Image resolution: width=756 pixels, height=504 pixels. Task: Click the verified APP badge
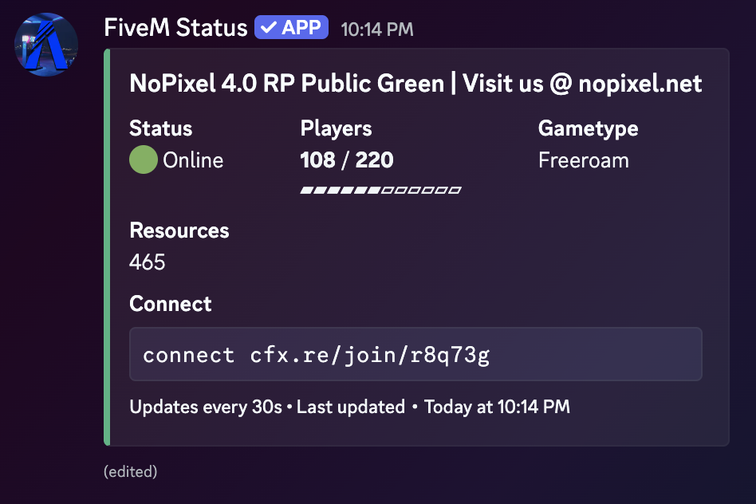coord(291,27)
